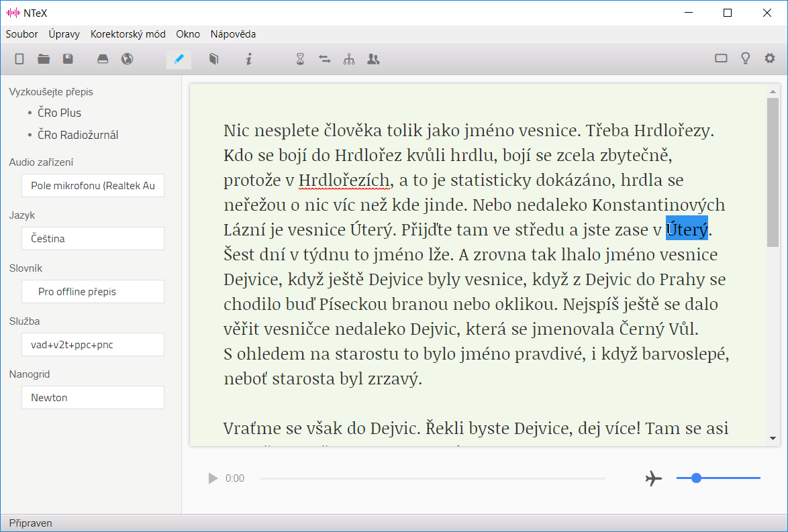This screenshot has width=788, height=532.
Task: Click the word barvoslepé in the text
Action: click(x=684, y=354)
